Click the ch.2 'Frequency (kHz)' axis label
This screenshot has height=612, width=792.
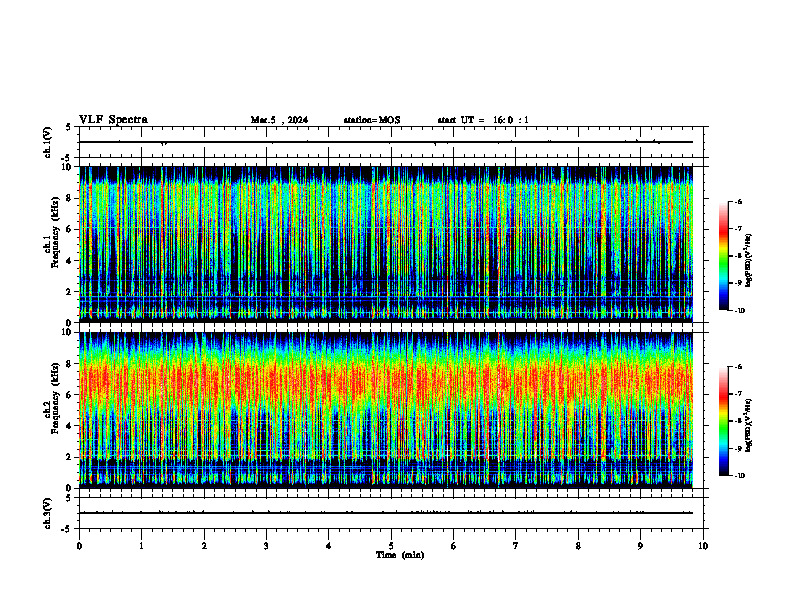click(55, 397)
